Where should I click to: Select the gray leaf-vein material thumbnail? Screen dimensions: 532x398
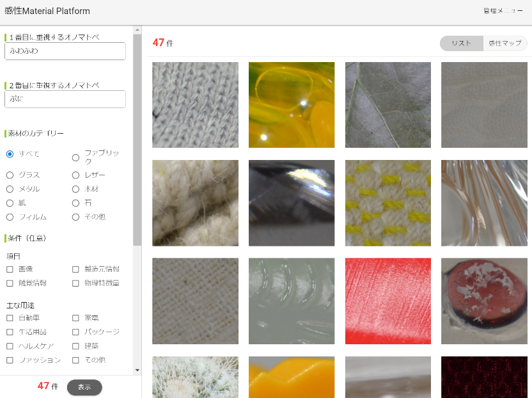tap(388, 105)
